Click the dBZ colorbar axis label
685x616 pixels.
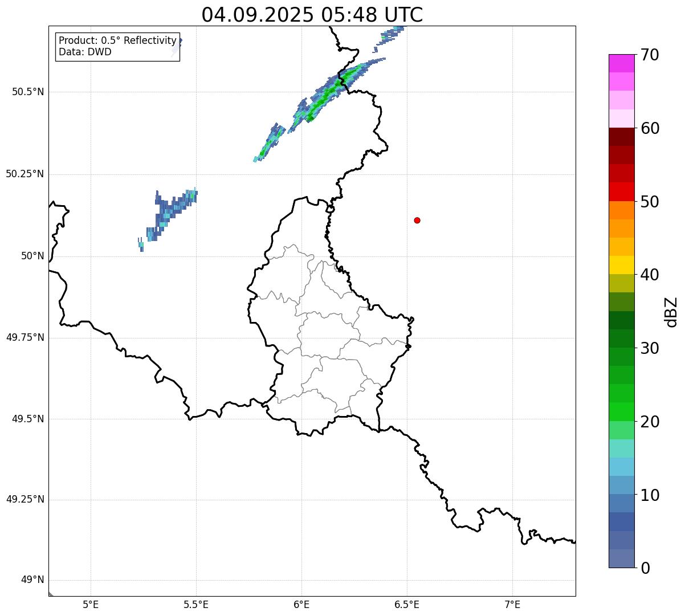coord(671,312)
